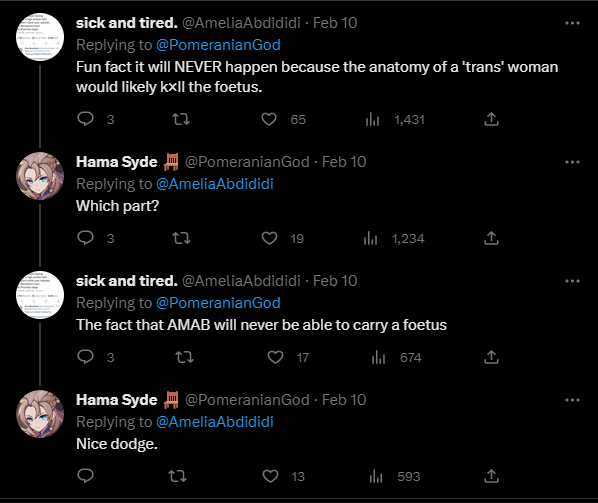This screenshot has width=598, height=503.
Task: View analytics showing 674 views
Action: (x=397, y=357)
